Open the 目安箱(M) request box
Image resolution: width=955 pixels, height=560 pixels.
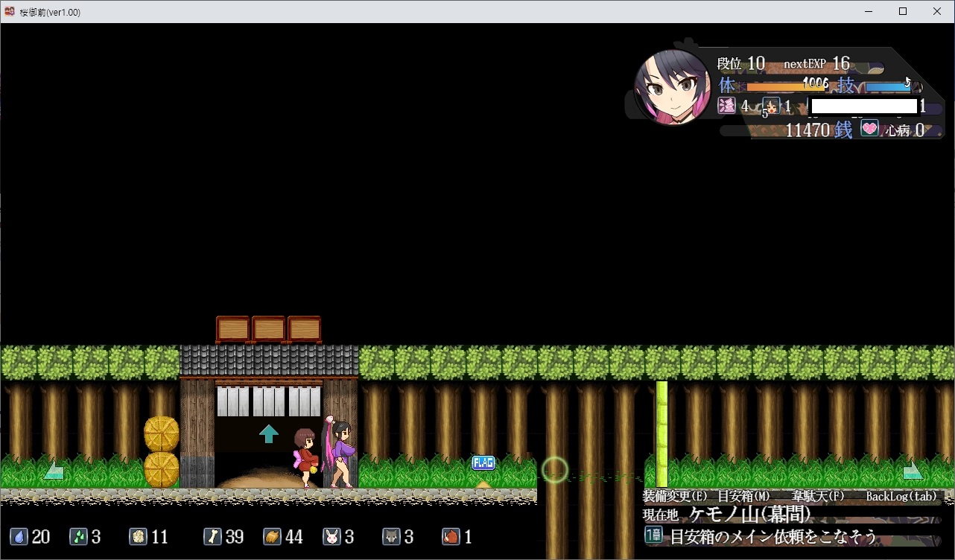pyautogui.click(x=744, y=496)
